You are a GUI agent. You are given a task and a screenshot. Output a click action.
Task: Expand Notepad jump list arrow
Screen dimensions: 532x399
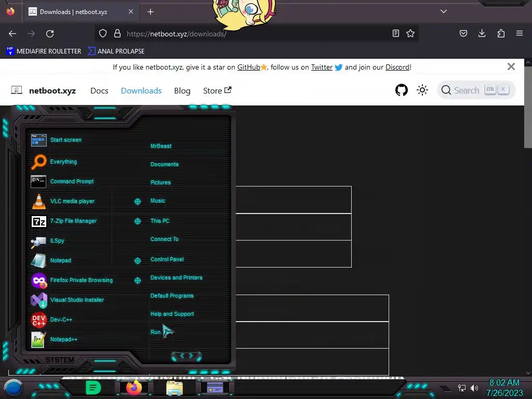pyautogui.click(x=137, y=261)
